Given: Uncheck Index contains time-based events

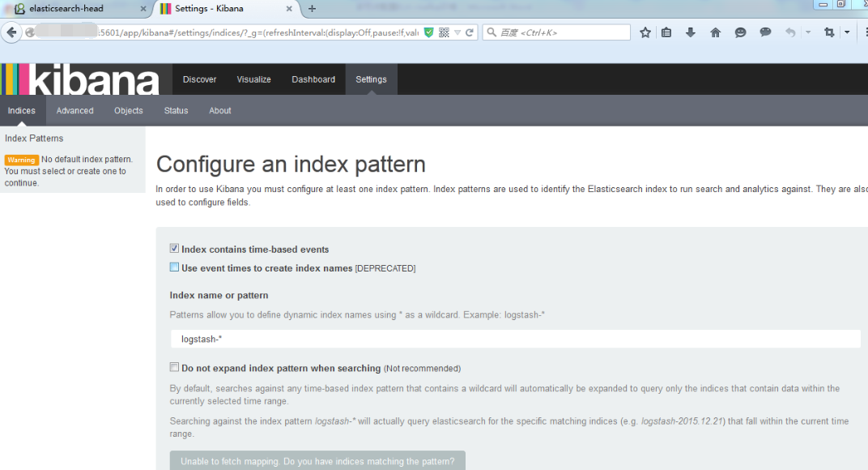Looking at the screenshot, I should coord(174,248).
